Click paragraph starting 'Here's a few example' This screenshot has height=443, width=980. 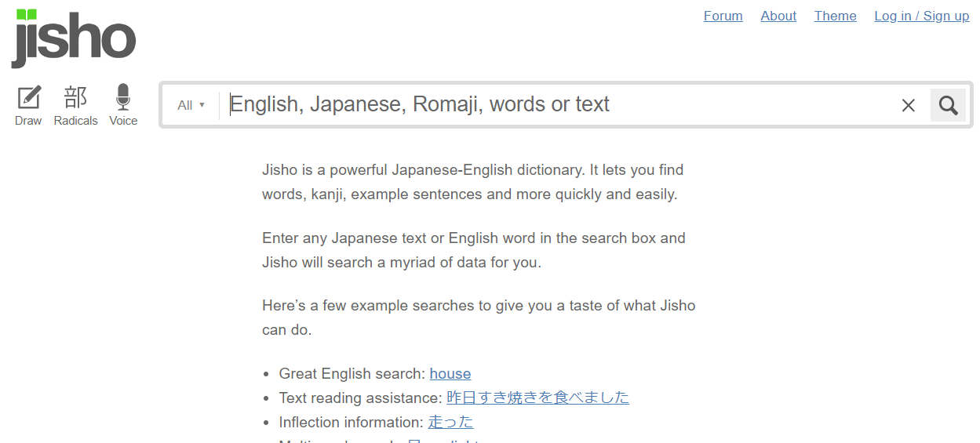pos(479,318)
